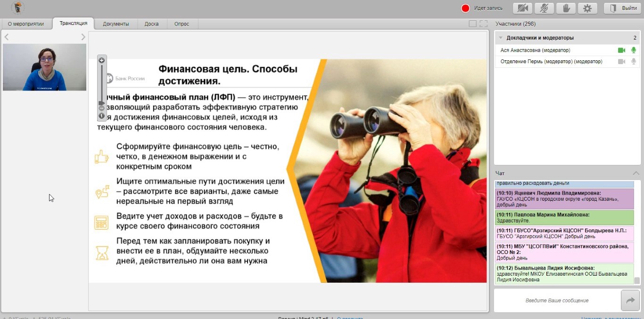The height and width of the screenshot is (319, 644).
Task: Switch to the Доска tab
Action: tap(151, 24)
